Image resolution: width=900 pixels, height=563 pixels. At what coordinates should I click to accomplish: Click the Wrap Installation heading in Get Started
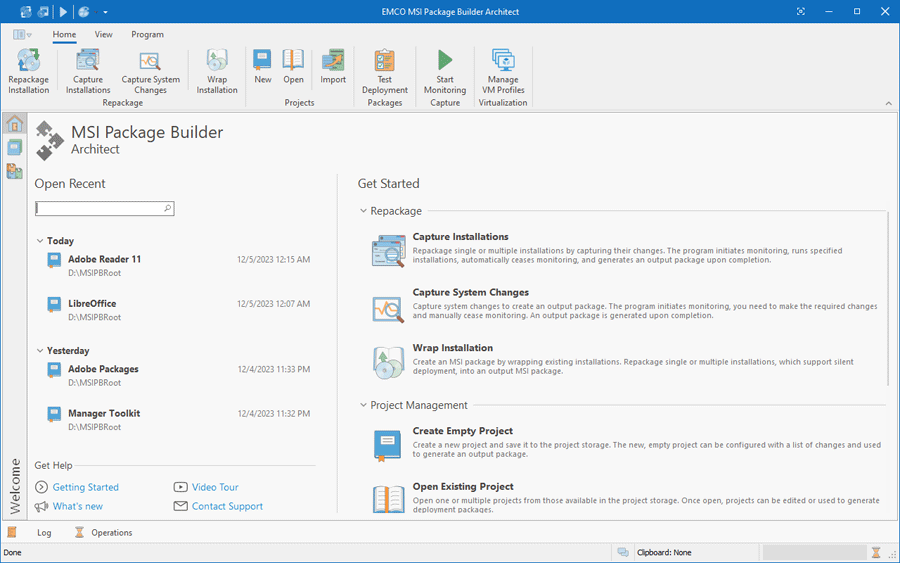pos(452,348)
